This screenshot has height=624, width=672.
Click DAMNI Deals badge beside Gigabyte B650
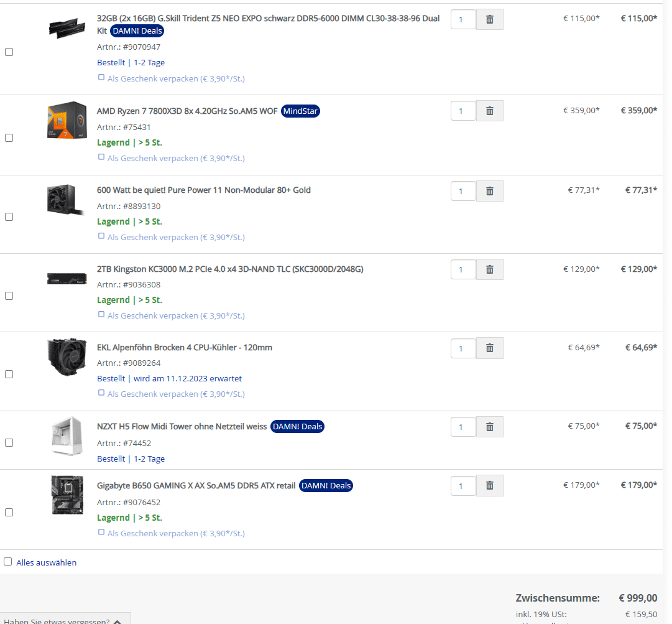click(x=326, y=485)
